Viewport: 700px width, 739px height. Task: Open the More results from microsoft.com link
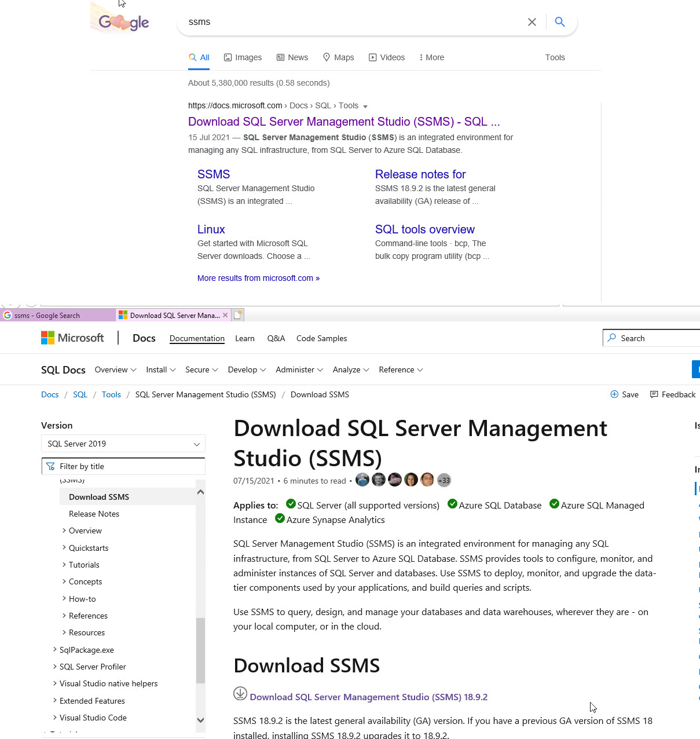point(258,278)
